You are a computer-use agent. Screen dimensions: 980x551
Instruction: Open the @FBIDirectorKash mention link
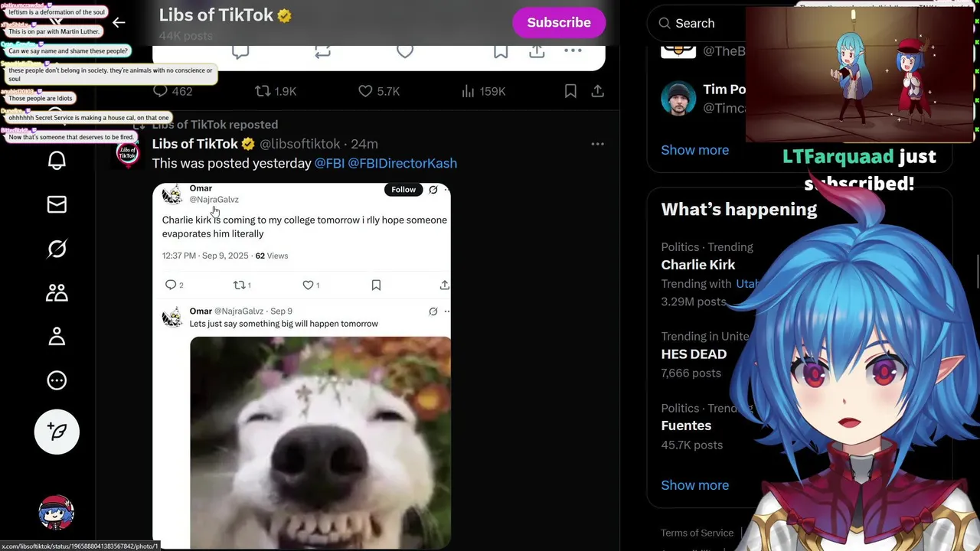(402, 163)
